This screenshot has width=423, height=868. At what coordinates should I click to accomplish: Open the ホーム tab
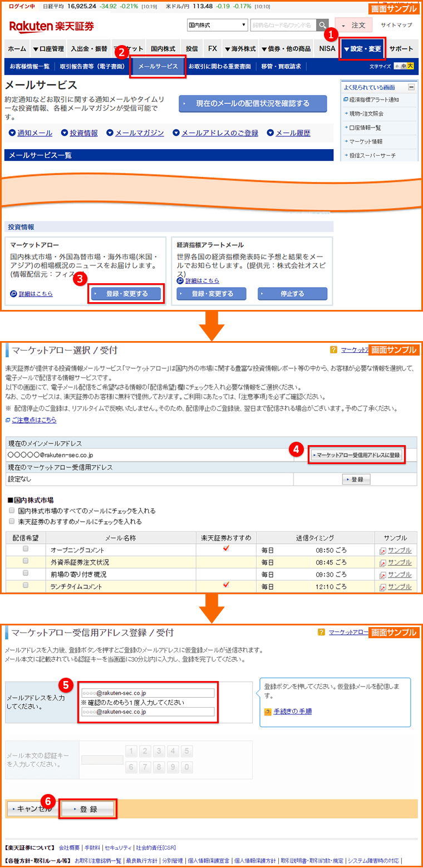[x=17, y=49]
